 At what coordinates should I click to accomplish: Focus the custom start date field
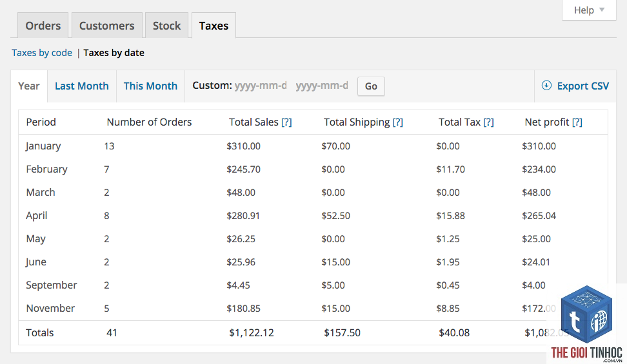pos(261,86)
